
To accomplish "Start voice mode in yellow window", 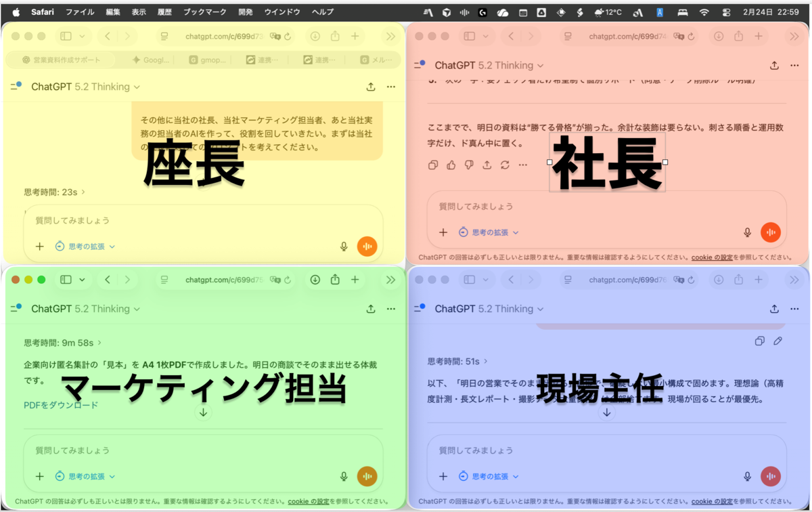I will (x=367, y=247).
